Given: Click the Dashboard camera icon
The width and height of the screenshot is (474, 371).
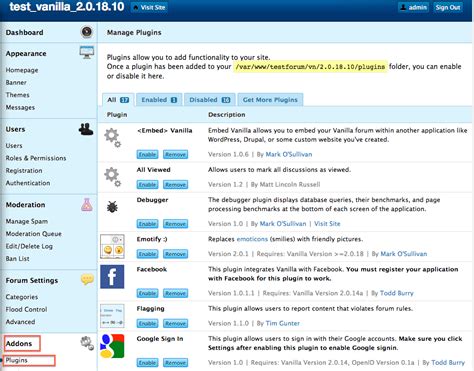Looking at the screenshot, I should pyautogui.click(x=87, y=32).
